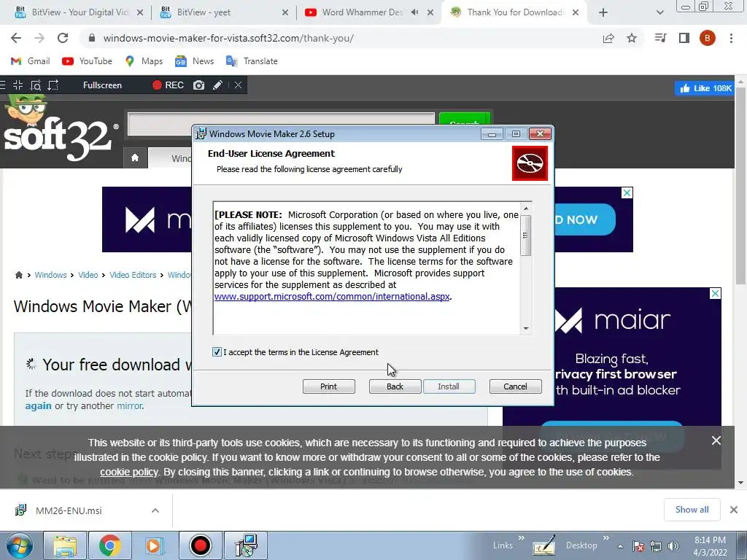Open the Video breadcrumb link
Viewport: 747px width, 560px height.
pyautogui.click(x=88, y=275)
